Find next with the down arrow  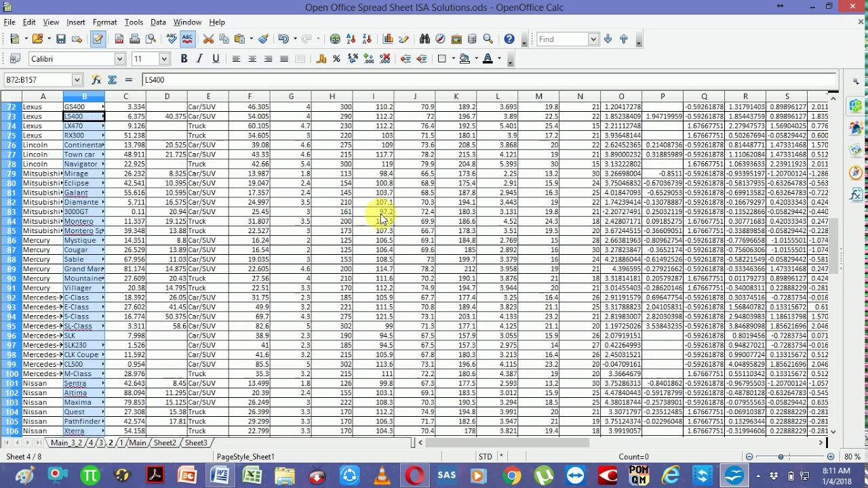tap(608, 39)
